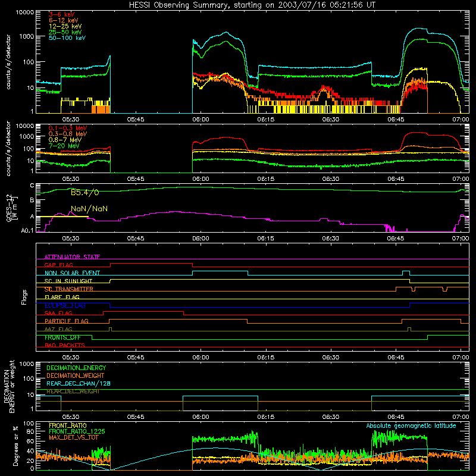Select the PARTICLE_FLAG label
This screenshot has width=476, height=476.
[x=67, y=321]
